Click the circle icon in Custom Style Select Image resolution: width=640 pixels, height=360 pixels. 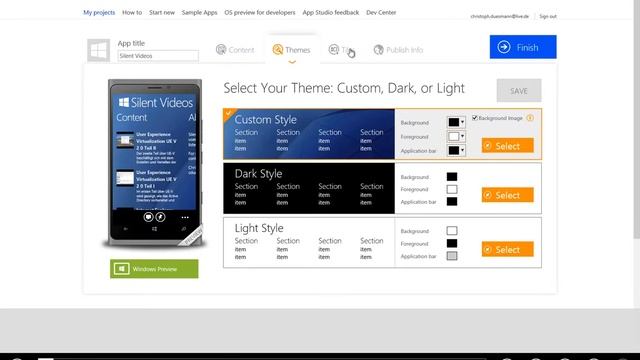487,146
